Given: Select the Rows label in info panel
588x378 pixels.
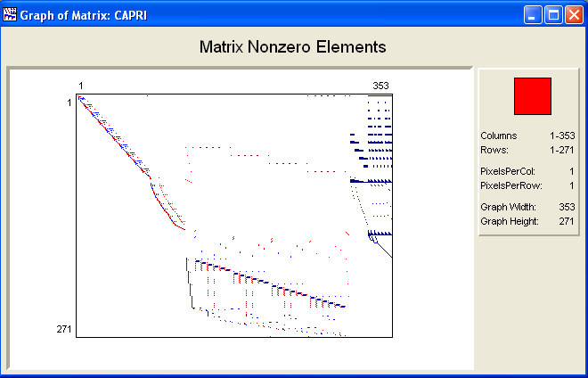Looking at the screenshot, I should pyautogui.click(x=493, y=150).
